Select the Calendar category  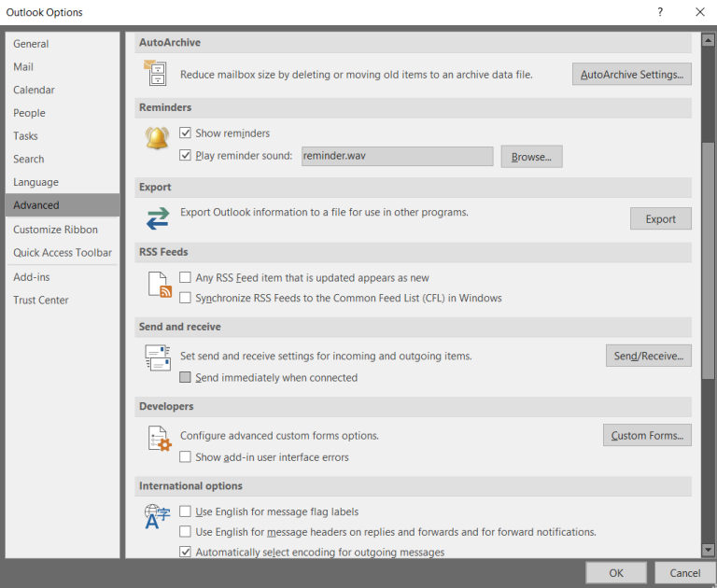63,90
